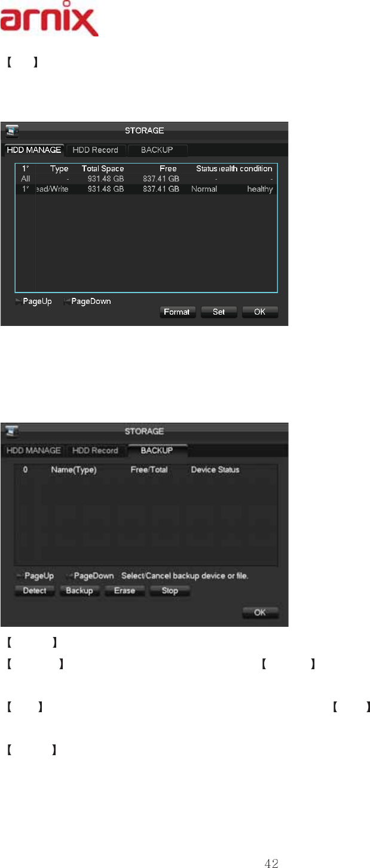Viewport: 370px width, 868px height.
Task: Switch to BACKUP tab in upper window
Action: point(158,150)
